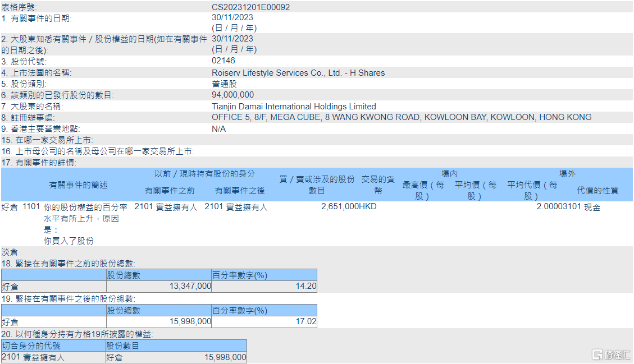Select event code 1101
The width and height of the screenshot is (634, 364).
[x=31, y=206]
